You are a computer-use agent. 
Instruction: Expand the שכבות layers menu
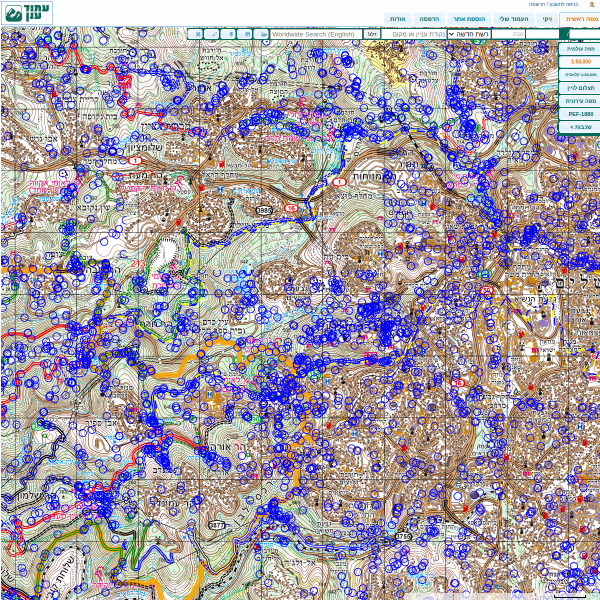[x=580, y=127]
